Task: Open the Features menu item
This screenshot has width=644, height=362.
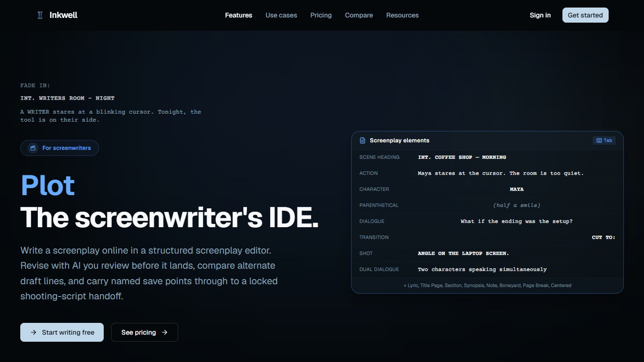Action: [x=239, y=15]
